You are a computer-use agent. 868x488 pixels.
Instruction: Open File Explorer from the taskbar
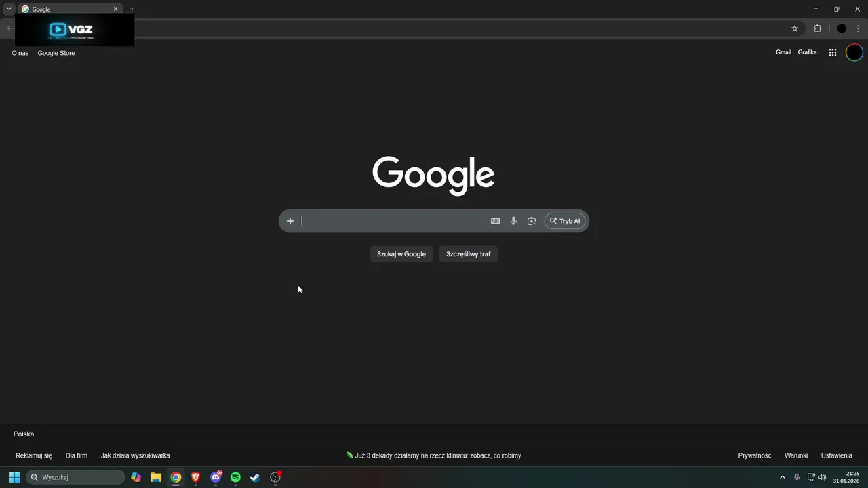156,477
